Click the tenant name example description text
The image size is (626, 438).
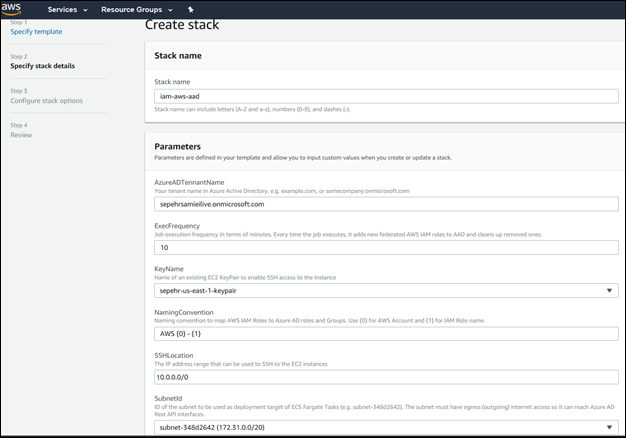click(x=282, y=191)
